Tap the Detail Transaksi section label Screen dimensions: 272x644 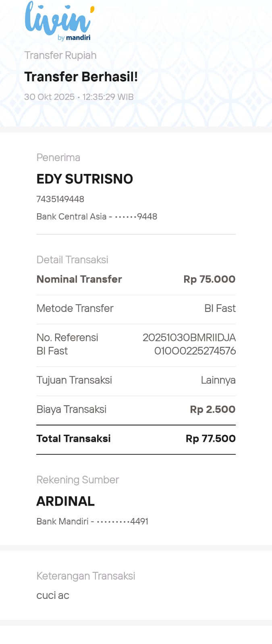[72, 260]
